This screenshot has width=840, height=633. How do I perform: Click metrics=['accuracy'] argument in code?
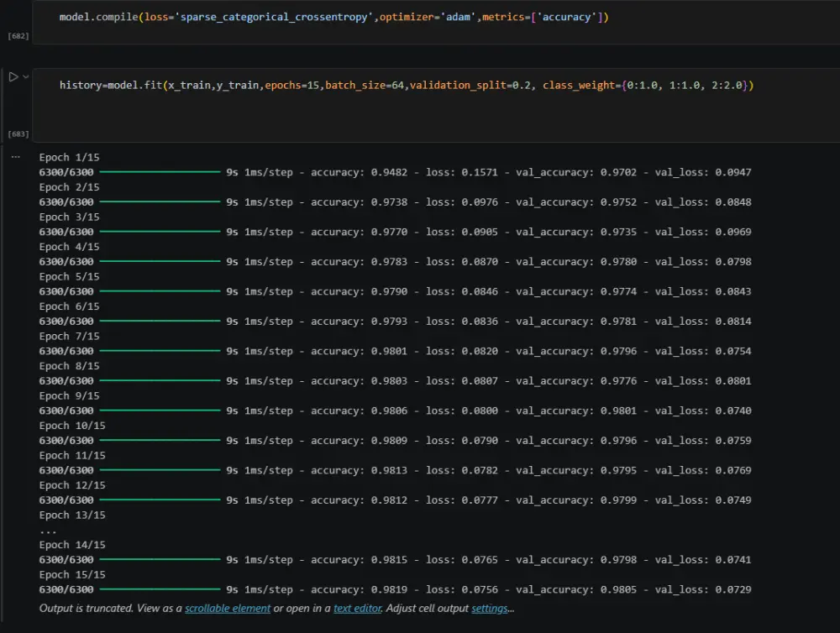point(542,17)
